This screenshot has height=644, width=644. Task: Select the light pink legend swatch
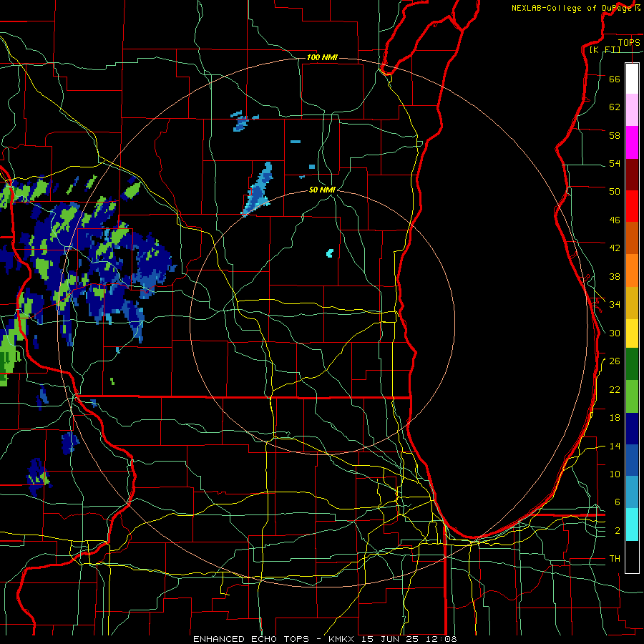pos(632,109)
